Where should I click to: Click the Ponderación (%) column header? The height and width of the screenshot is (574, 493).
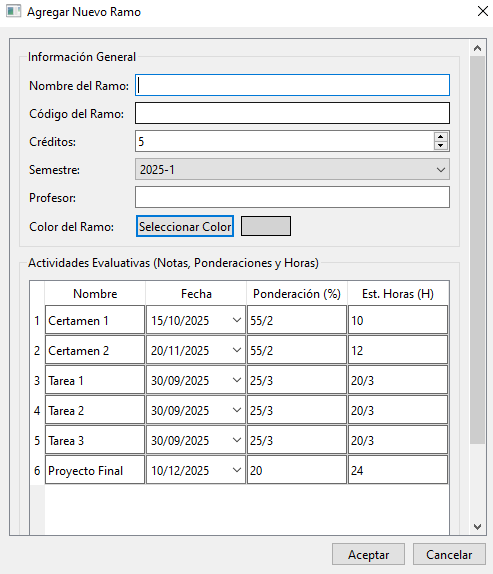tap(297, 294)
